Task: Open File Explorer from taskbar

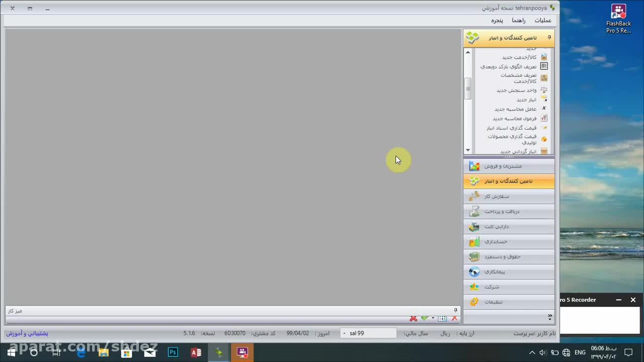Action: pos(103,352)
